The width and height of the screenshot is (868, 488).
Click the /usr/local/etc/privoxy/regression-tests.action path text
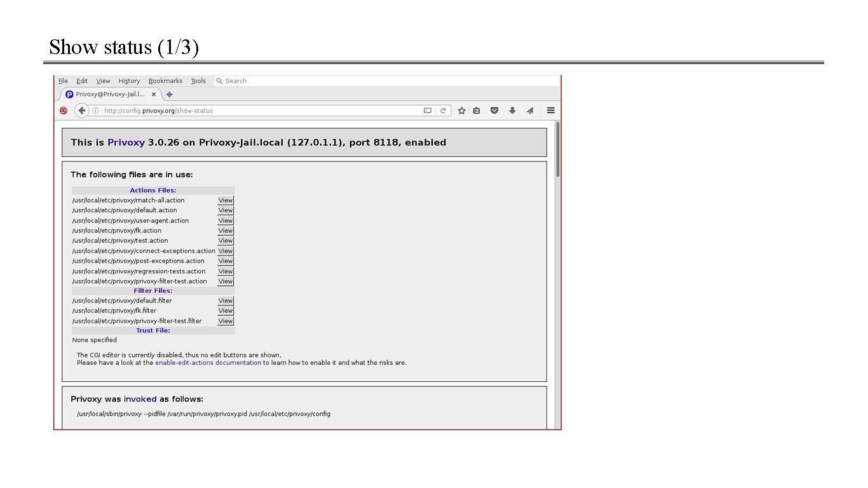[139, 271]
